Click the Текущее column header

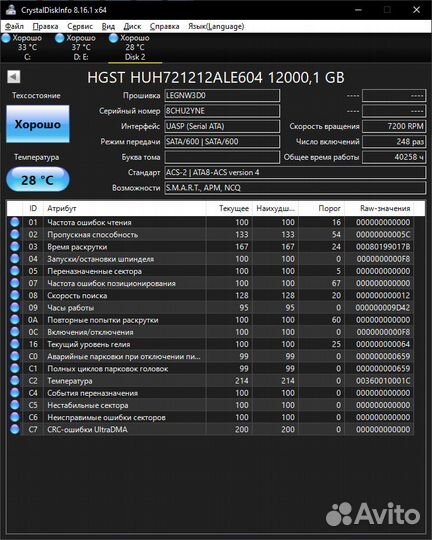tap(229, 208)
